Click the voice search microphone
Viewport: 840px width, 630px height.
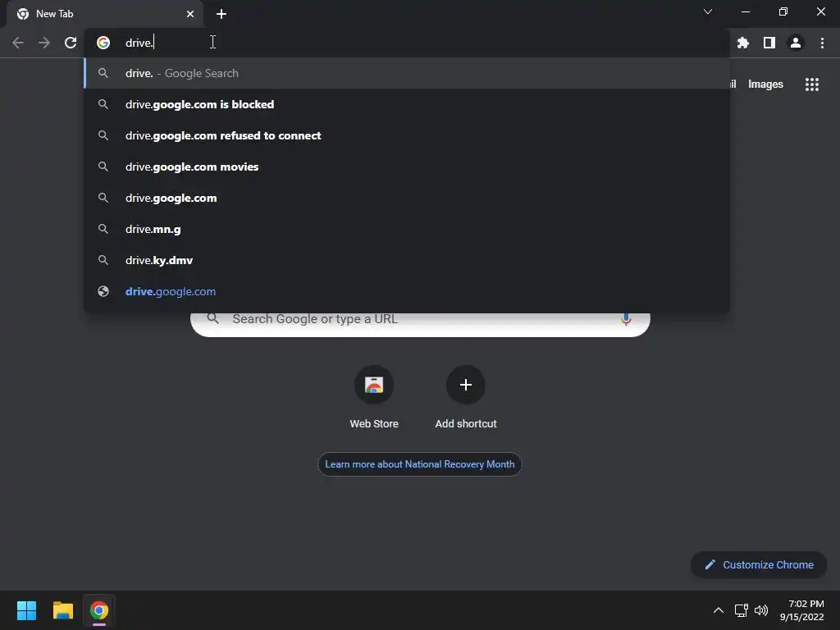tap(626, 319)
